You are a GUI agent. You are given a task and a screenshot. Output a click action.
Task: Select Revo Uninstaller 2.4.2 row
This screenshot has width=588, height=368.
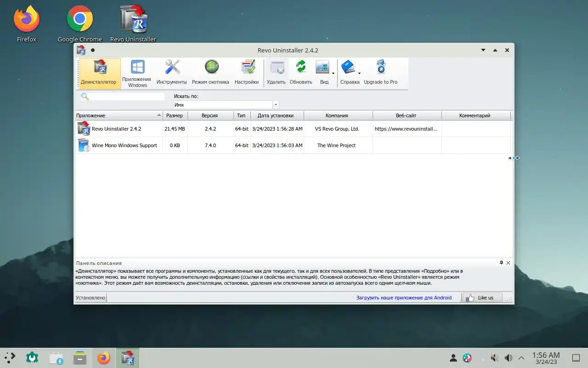(293, 129)
